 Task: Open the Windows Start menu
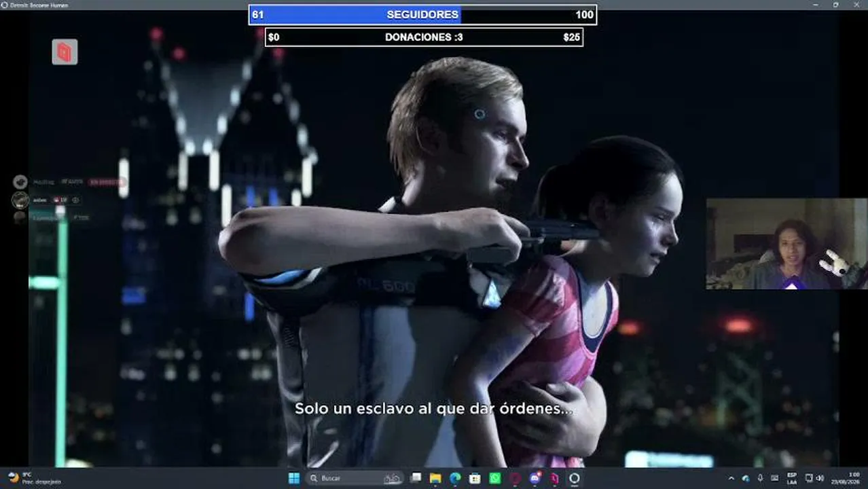tap(293, 478)
